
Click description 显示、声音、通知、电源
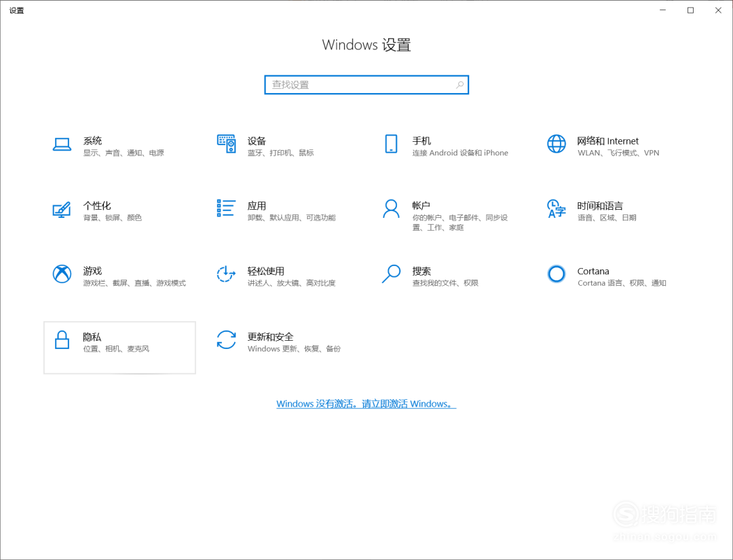124,153
